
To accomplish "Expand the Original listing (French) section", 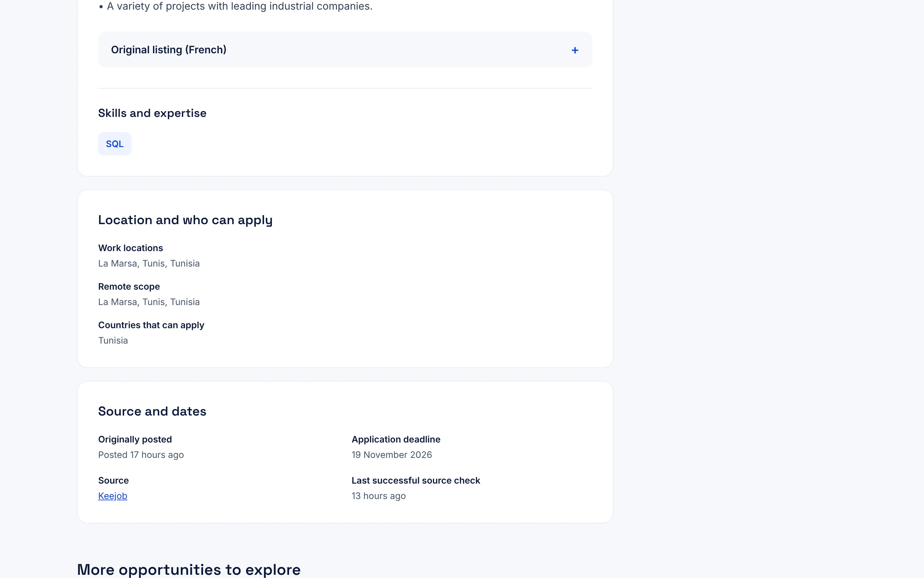I will point(345,50).
